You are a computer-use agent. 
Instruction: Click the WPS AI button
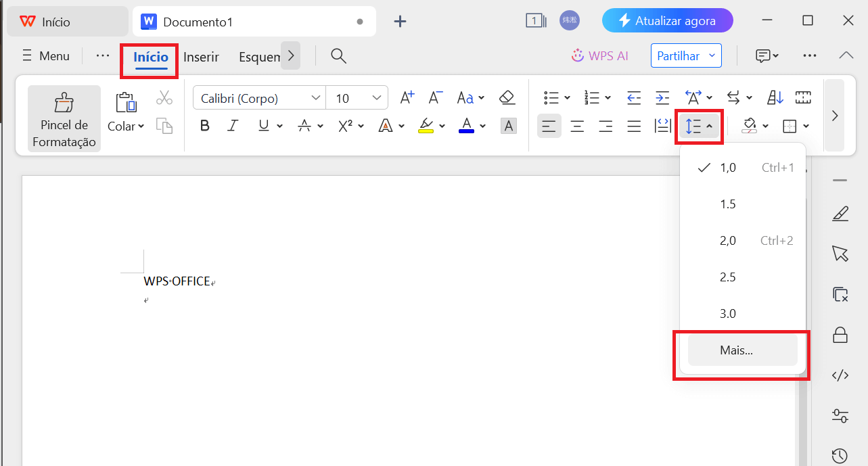click(600, 55)
